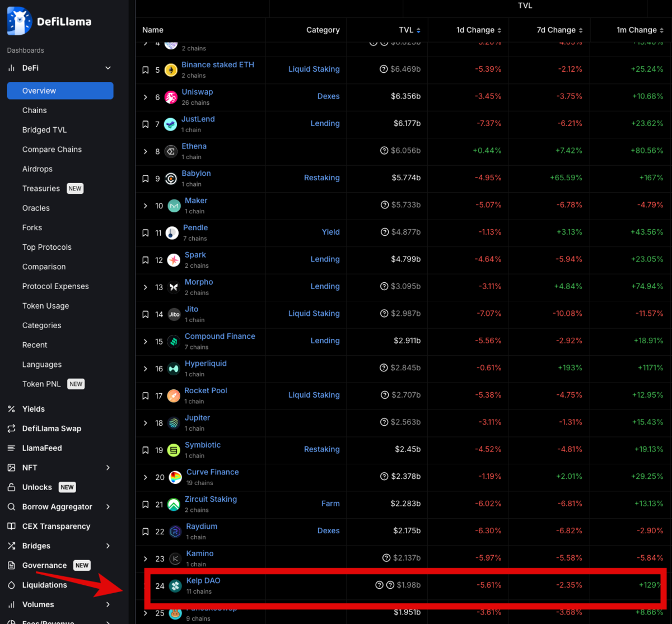
Task: Expand the Curve Finance row
Action: click(146, 477)
